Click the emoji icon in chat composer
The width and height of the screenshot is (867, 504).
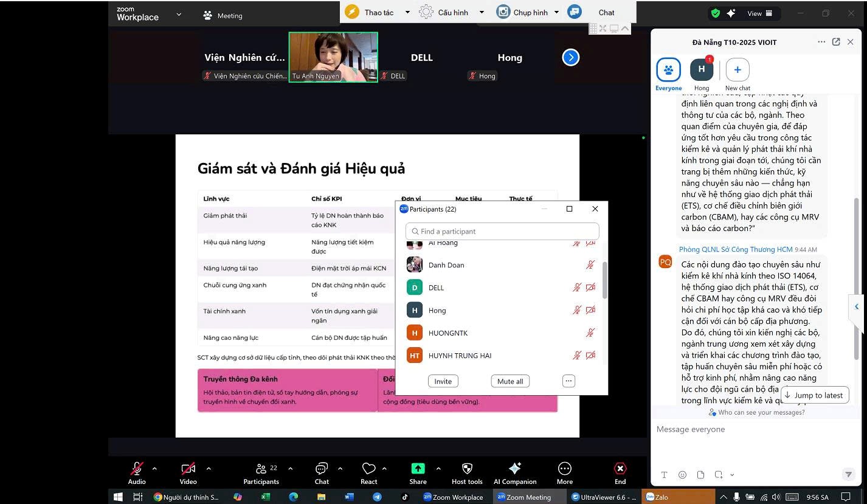(682, 475)
